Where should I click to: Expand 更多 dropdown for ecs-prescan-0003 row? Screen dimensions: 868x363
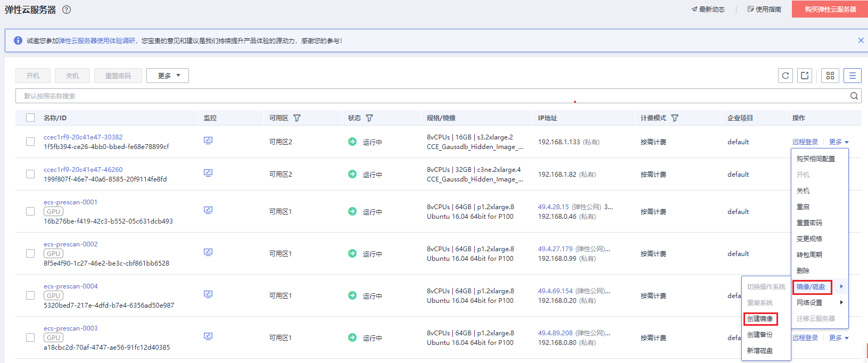click(x=839, y=338)
